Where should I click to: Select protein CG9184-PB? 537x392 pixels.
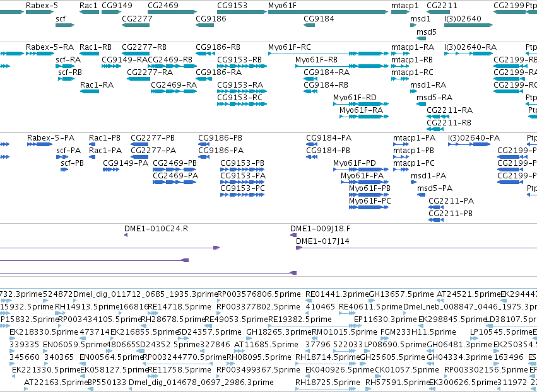tap(312, 157)
